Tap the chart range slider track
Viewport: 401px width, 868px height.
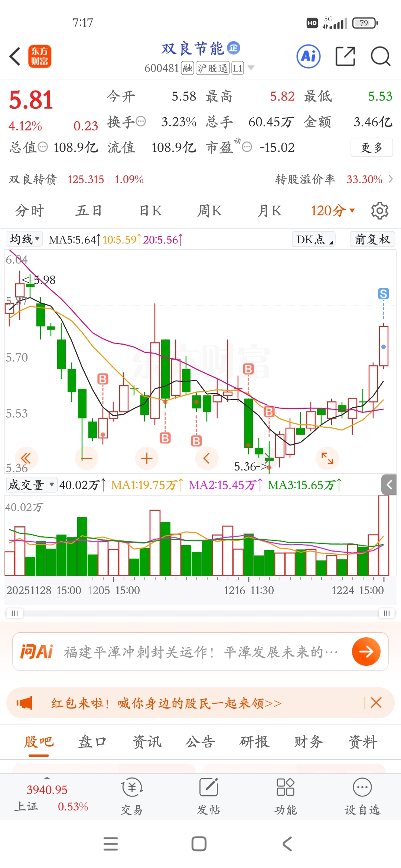point(200,613)
